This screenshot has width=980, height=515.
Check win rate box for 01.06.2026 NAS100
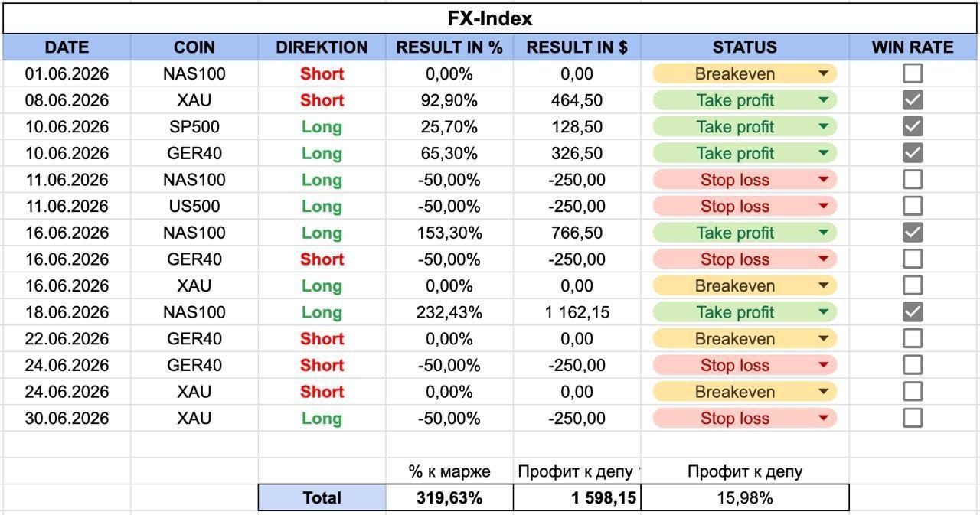913,73
